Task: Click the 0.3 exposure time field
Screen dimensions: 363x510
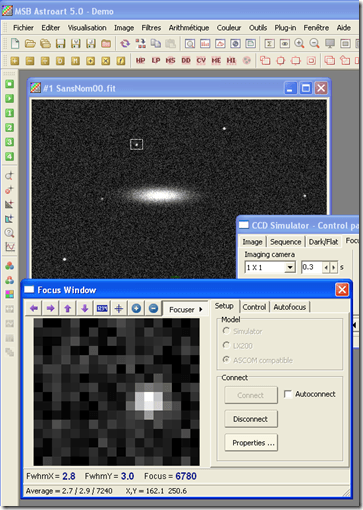Action: [312, 267]
